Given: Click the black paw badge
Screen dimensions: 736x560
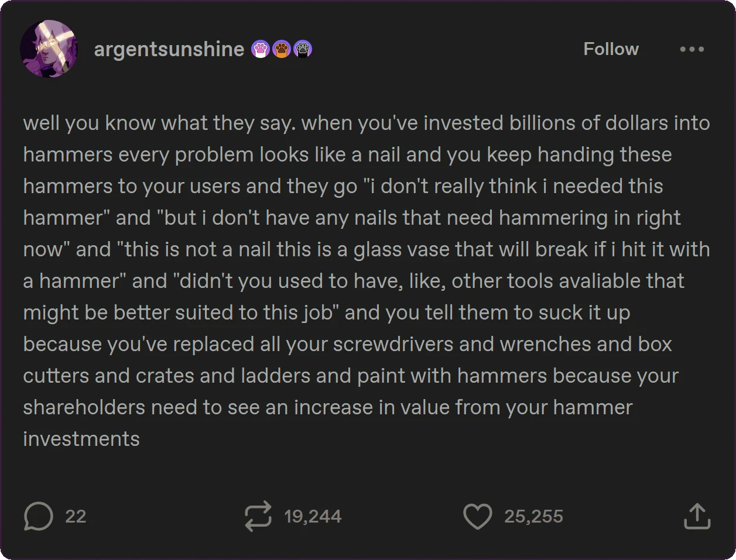Looking at the screenshot, I should [302, 49].
